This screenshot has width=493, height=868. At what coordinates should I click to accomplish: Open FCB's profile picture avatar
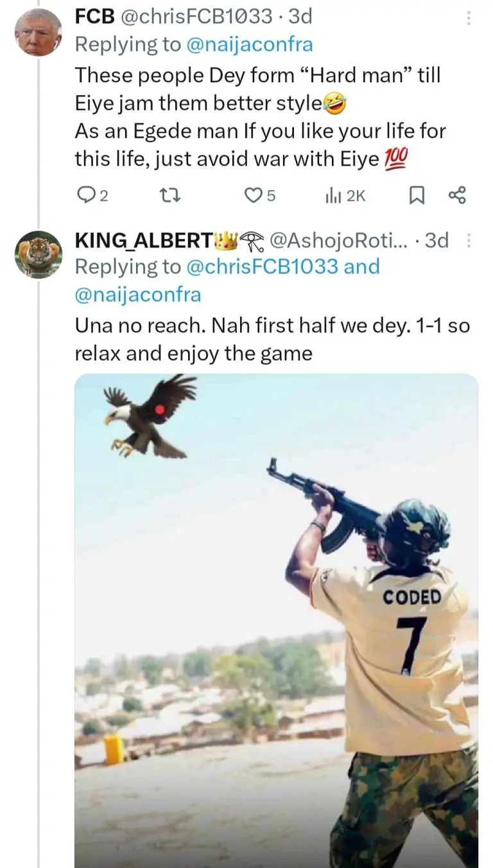(38, 32)
